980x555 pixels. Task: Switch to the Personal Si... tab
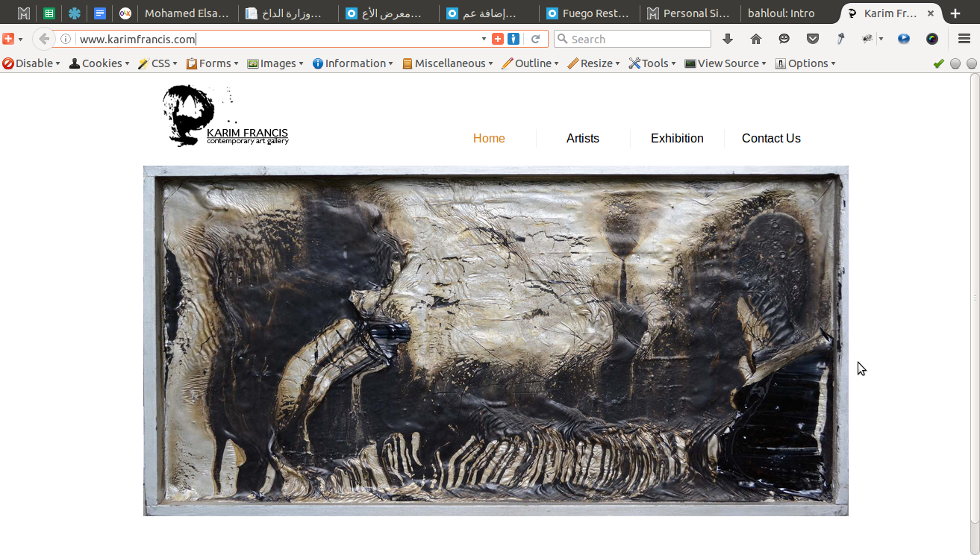[689, 13]
